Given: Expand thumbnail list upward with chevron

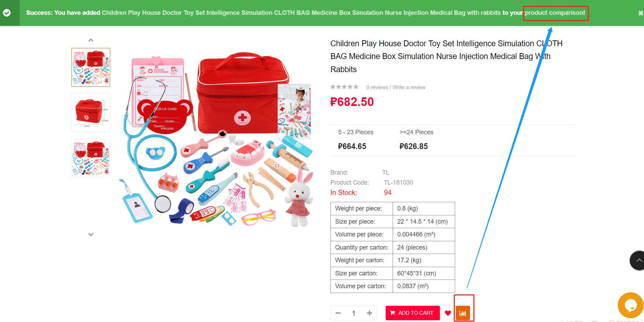Looking at the screenshot, I should click(x=91, y=40).
